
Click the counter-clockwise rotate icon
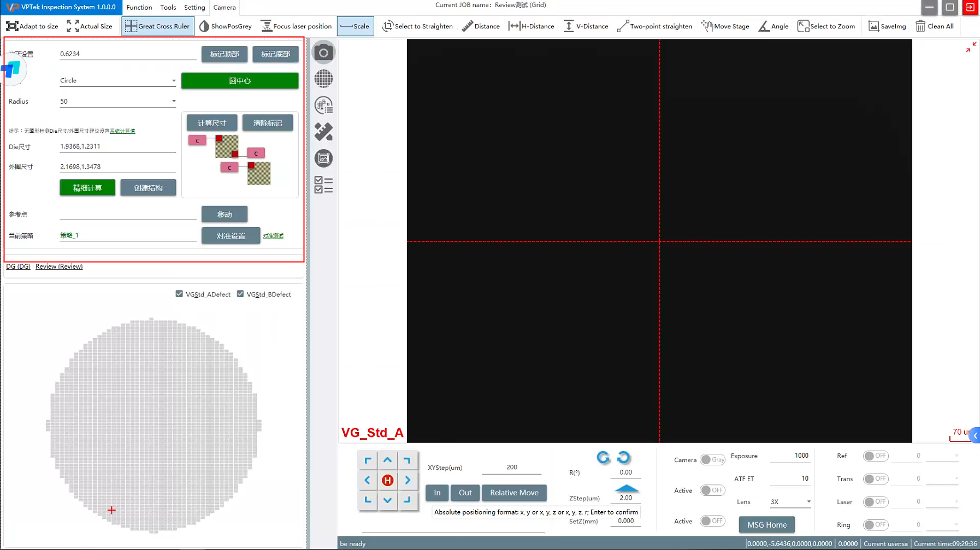[x=603, y=458]
